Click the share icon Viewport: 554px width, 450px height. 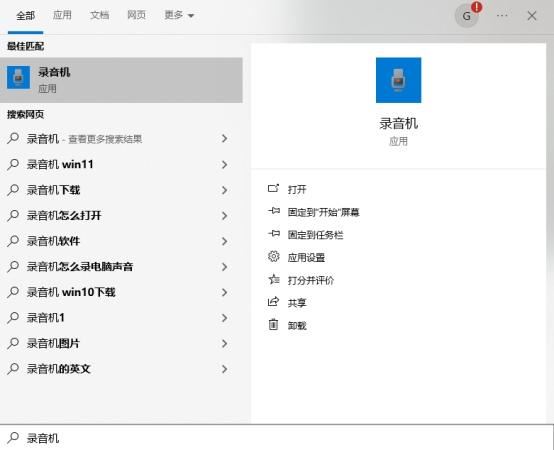(x=273, y=302)
